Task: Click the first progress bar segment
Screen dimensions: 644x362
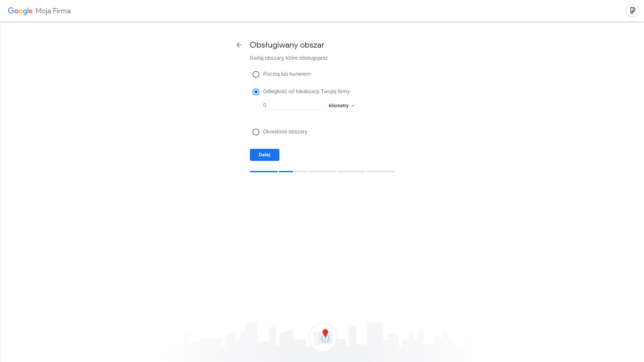Action: point(264,172)
